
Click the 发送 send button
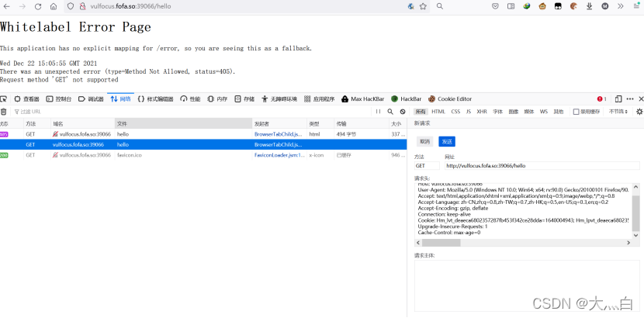(447, 142)
